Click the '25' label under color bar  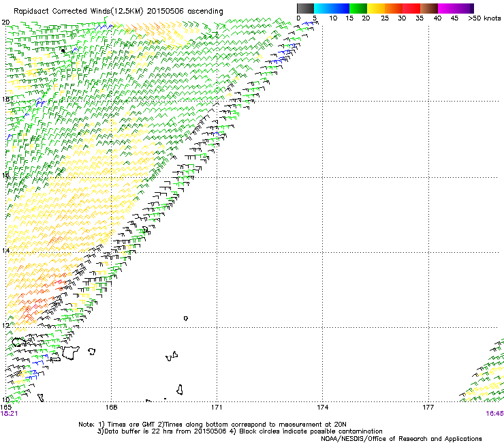click(385, 18)
